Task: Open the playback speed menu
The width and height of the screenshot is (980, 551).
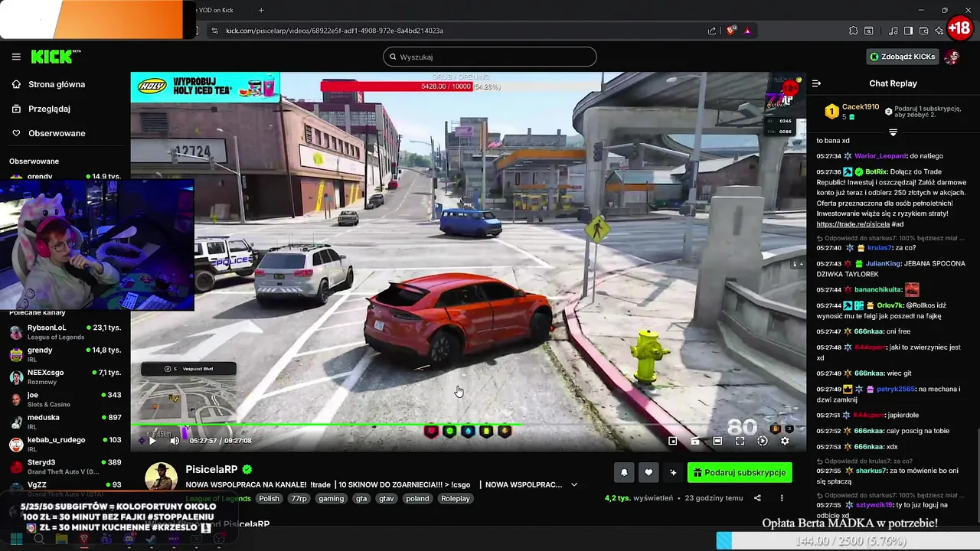Action: pos(762,441)
